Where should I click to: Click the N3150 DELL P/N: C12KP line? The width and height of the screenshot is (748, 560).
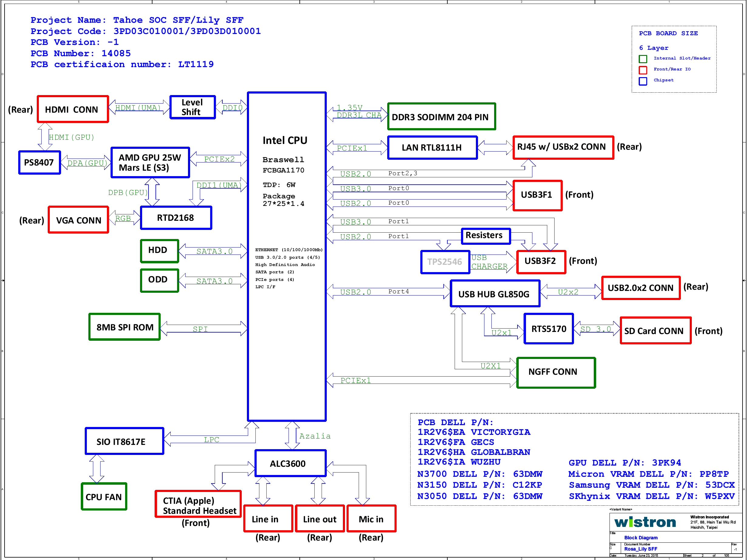(480, 485)
